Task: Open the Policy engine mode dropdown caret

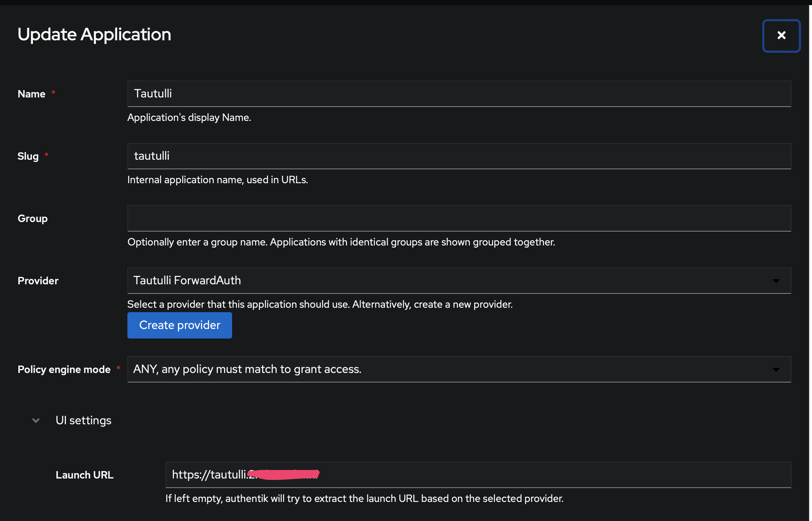Action: tap(777, 369)
